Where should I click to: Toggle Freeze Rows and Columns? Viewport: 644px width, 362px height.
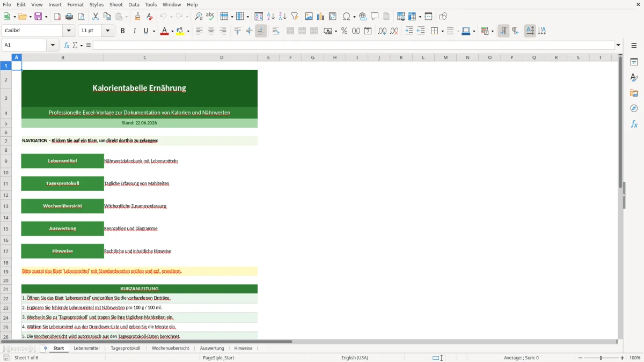tap(413, 17)
